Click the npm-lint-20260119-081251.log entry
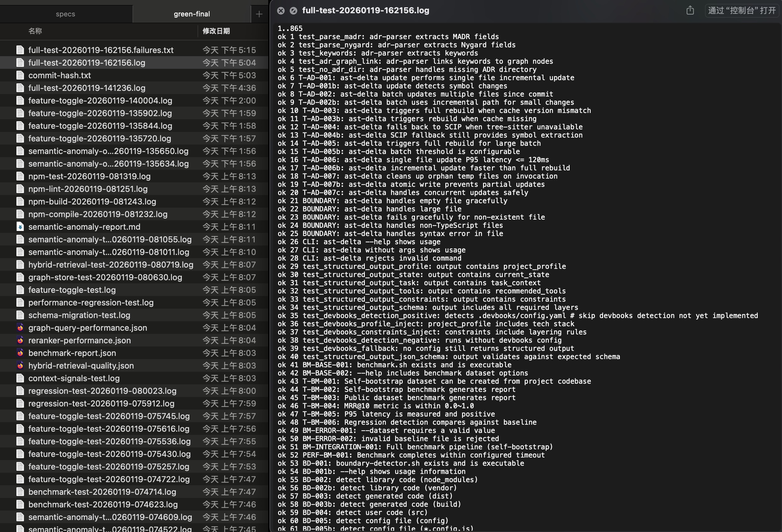The height and width of the screenshot is (532, 782). tap(88, 189)
